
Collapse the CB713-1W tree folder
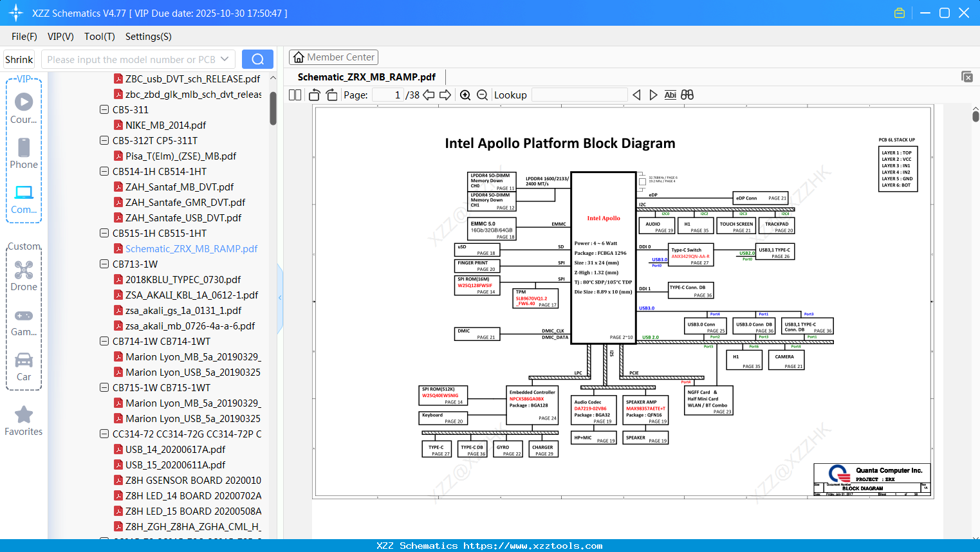[x=104, y=264]
